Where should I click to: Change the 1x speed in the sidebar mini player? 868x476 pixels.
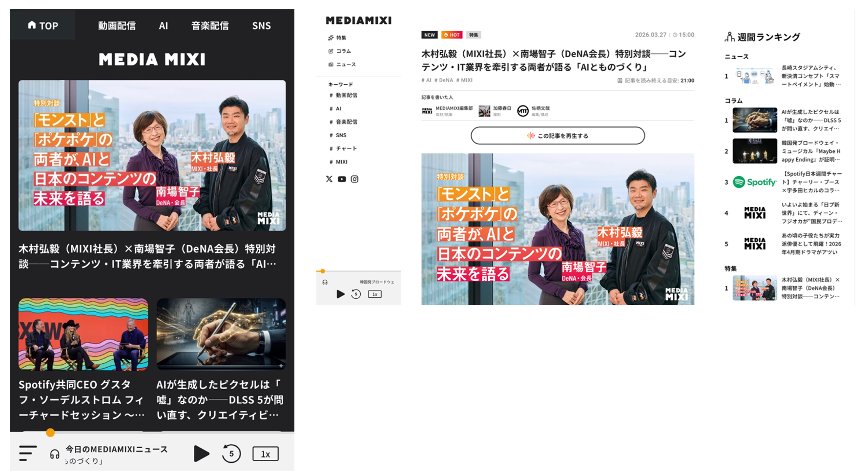[374, 294]
